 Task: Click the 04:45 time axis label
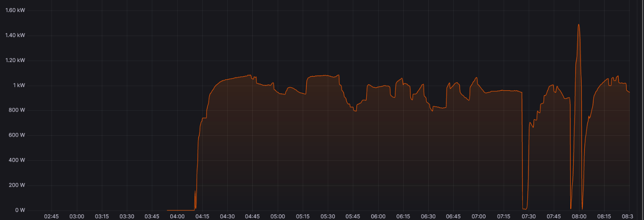point(252,216)
